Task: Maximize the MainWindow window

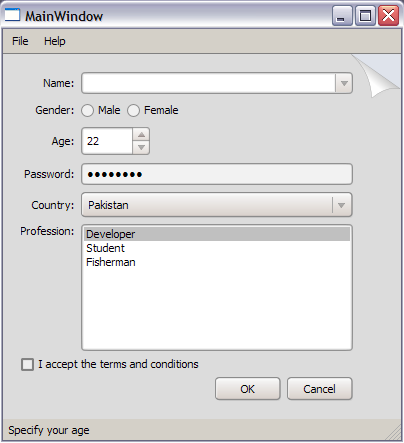Action: pyautogui.click(x=365, y=16)
